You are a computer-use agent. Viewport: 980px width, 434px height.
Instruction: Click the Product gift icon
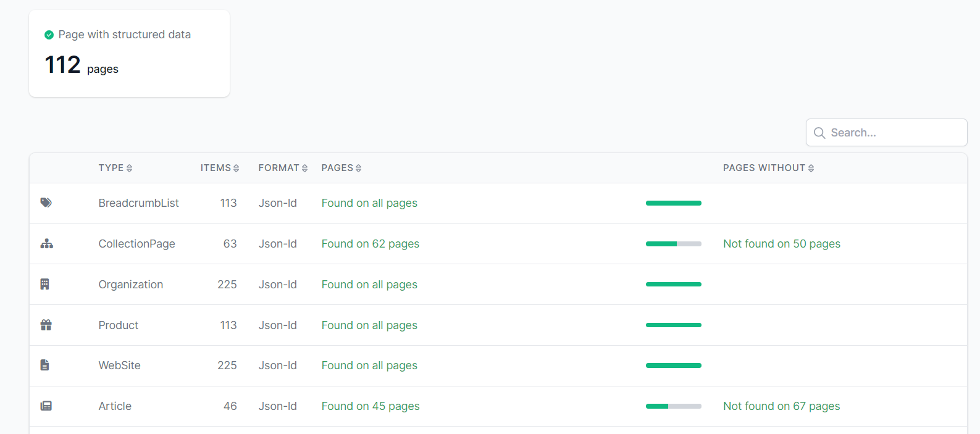pos(46,325)
